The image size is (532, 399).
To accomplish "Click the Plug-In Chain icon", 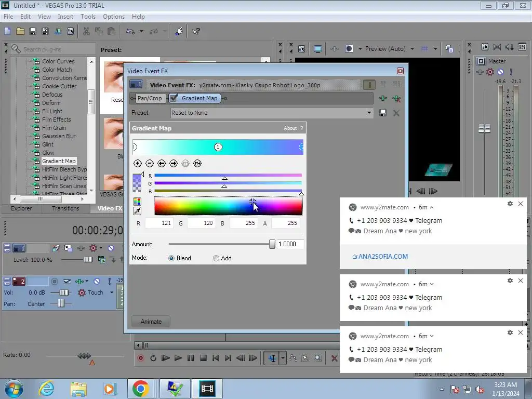I will [383, 98].
